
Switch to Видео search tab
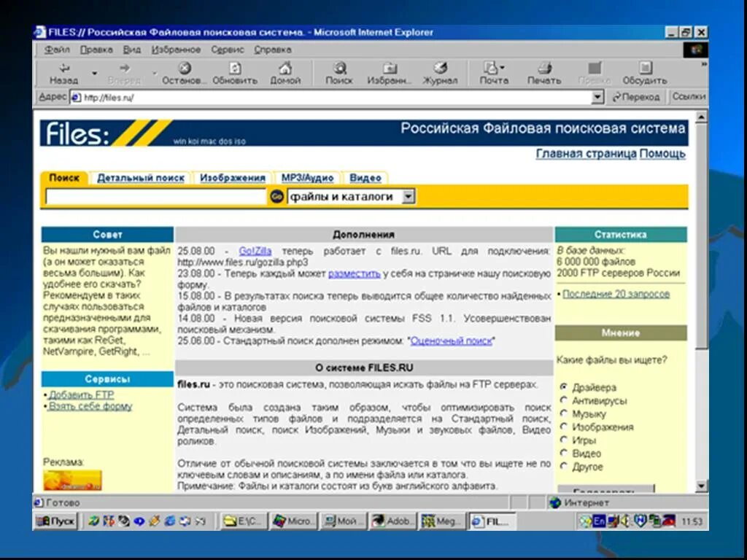tap(365, 178)
